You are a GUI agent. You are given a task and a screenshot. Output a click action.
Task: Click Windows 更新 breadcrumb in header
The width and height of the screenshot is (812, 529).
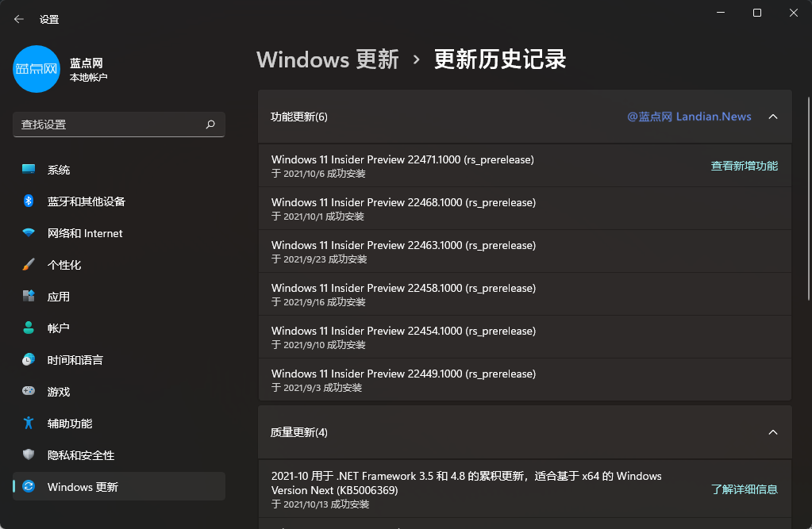[x=328, y=59]
